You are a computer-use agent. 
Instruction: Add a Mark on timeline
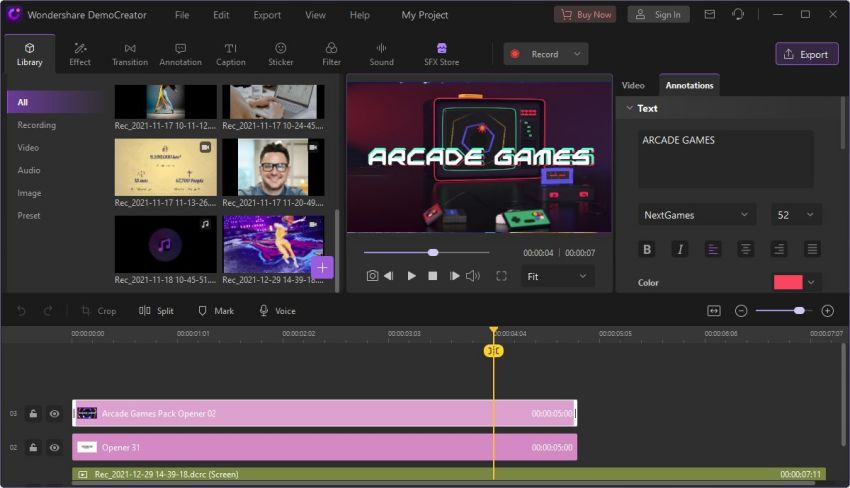(216, 311)
